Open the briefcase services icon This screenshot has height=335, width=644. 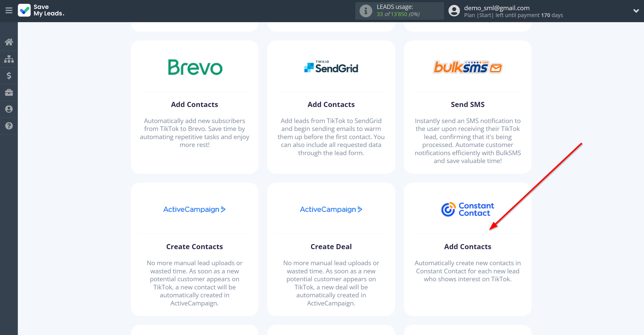pos(9,92)
